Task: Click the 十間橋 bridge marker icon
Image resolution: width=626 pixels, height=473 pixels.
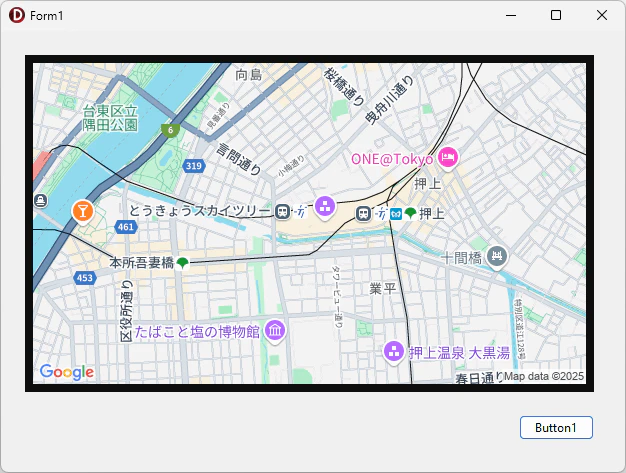Action: click(x=497, y=257)
